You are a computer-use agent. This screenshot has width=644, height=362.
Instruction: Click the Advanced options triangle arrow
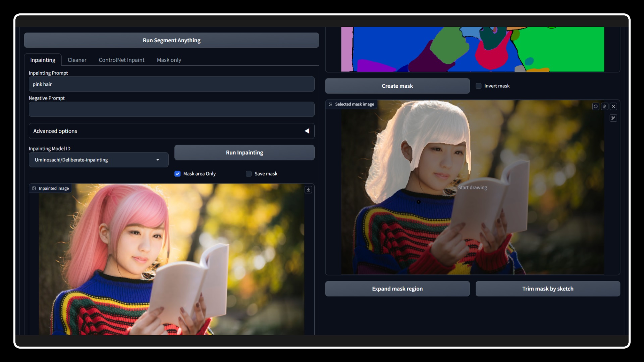pyautogui.click(x=307, y=131)
